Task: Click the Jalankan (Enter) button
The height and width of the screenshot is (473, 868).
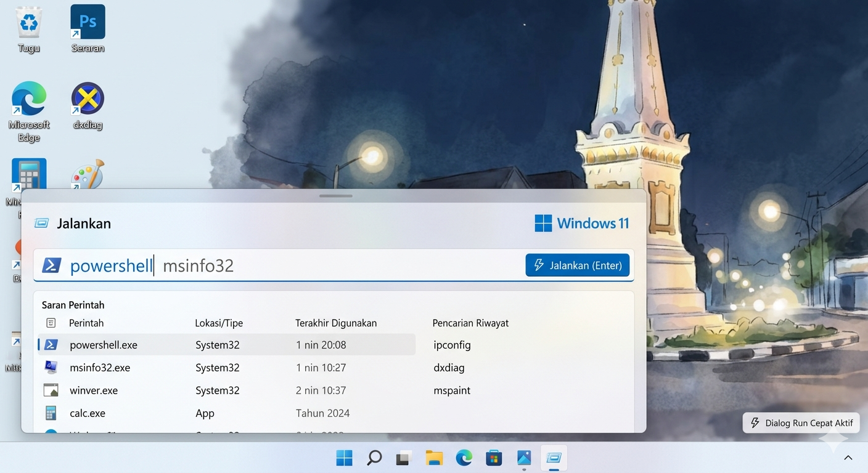Action: (578, 265)
